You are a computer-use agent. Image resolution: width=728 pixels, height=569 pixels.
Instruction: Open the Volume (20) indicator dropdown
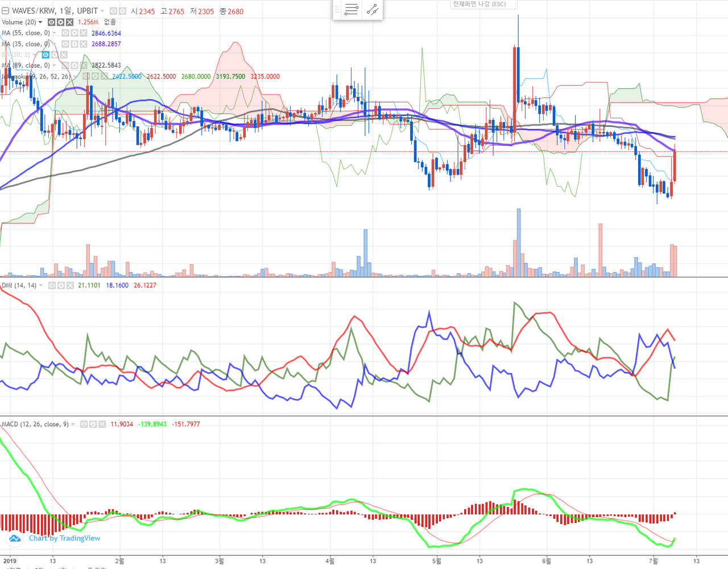pyautogui.click(x=40, y=22)
